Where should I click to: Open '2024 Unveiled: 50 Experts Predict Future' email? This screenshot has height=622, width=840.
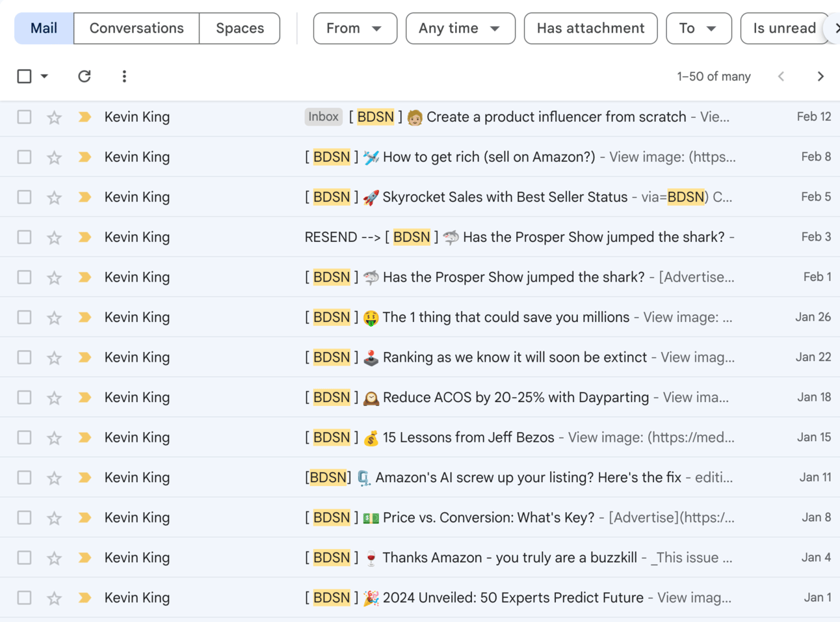pyautogui.click(x=513, y=598)
